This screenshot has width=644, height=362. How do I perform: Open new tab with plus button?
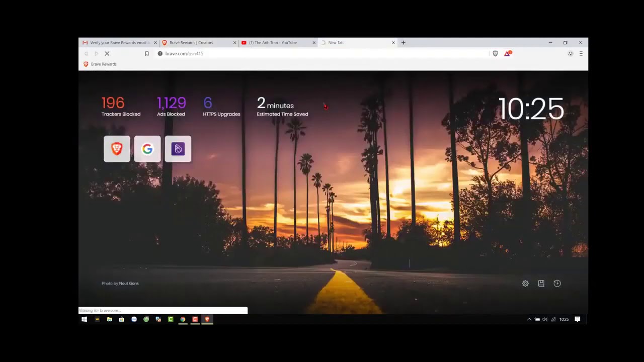tap(403, 43)
